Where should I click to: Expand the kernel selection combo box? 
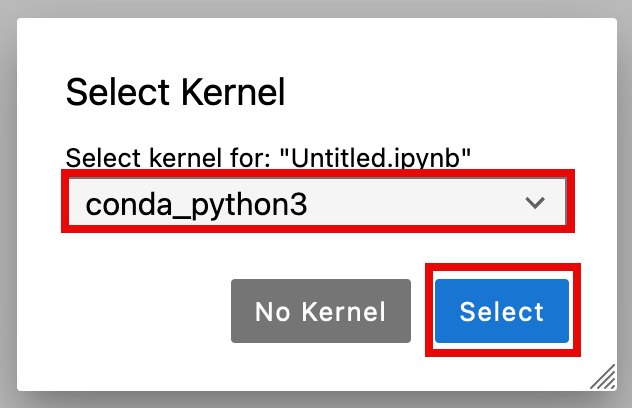[316, 203]
